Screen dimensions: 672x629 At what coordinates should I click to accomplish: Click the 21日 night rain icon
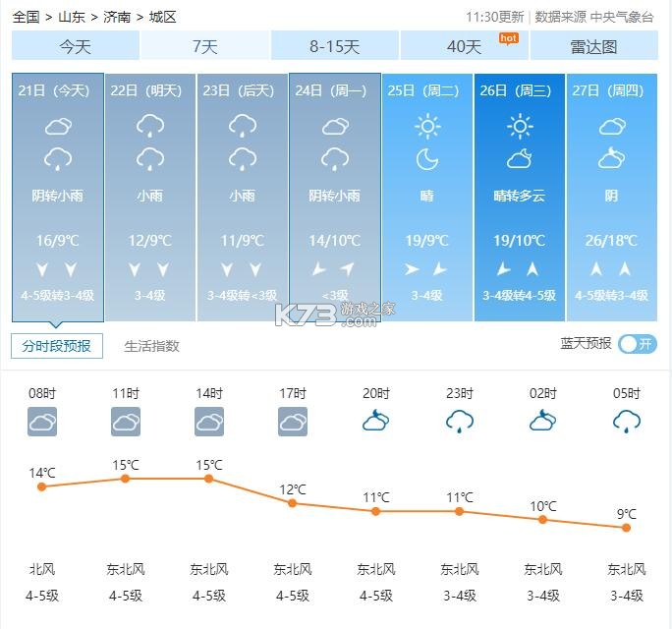click(x=58, y=159)
